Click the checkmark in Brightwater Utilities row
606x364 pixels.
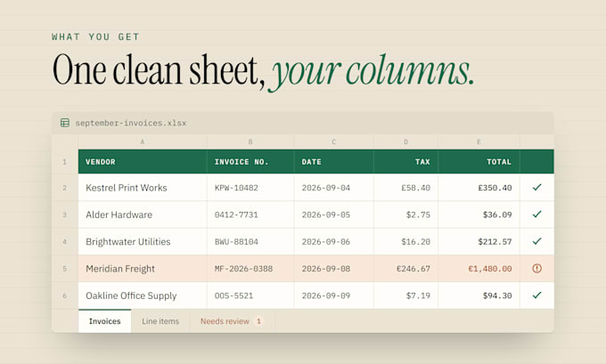point(536,241)
